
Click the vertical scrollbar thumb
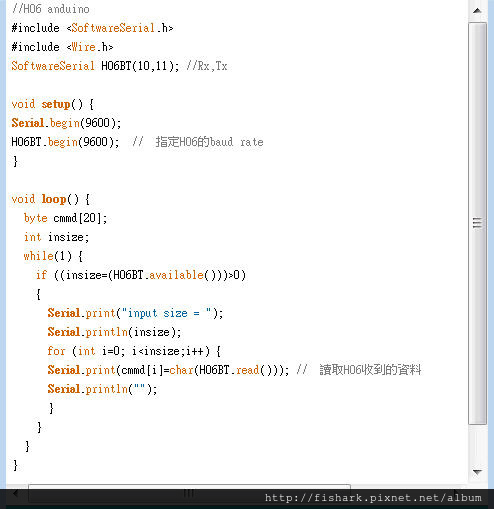coord(477,223)
